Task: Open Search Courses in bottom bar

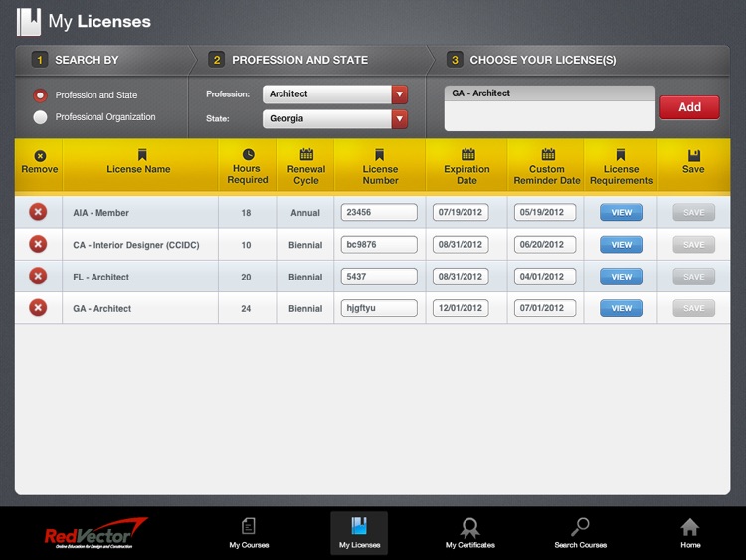Action: point(581,533)
